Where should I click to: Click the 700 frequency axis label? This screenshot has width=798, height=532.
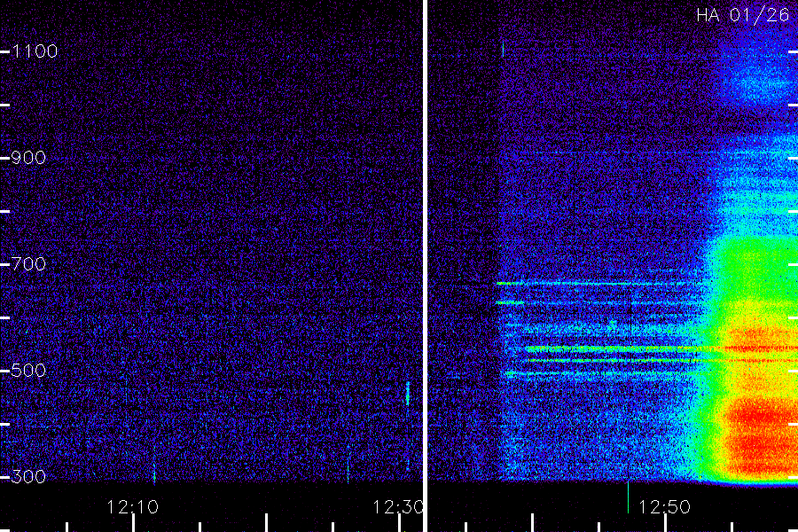coord(28,264)
